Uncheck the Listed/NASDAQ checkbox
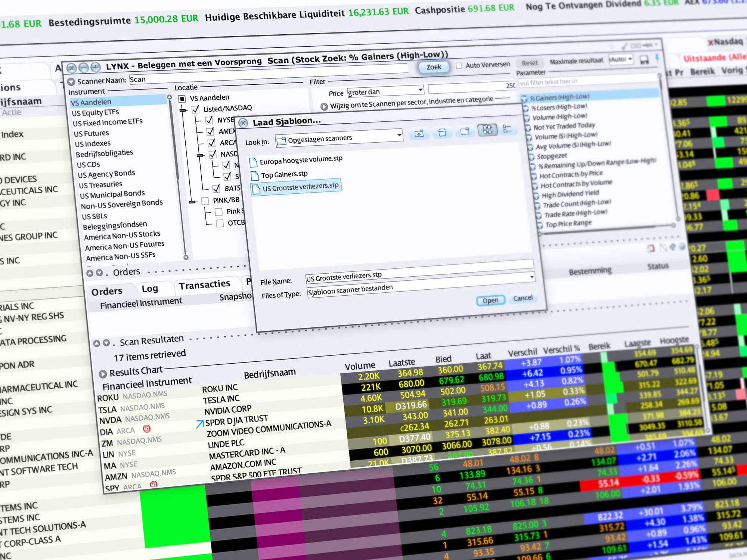This screenshot has width=747, height=560. (x=196, y=109)
